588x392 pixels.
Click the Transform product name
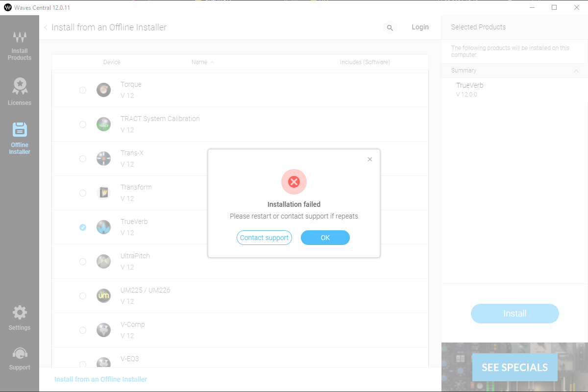click(x=136, y=187)
